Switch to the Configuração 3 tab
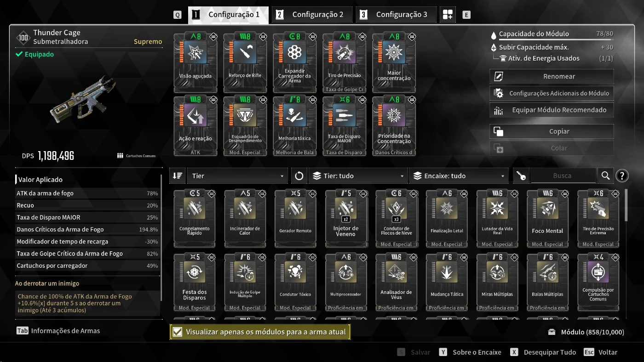 click(x=397, y=15)
